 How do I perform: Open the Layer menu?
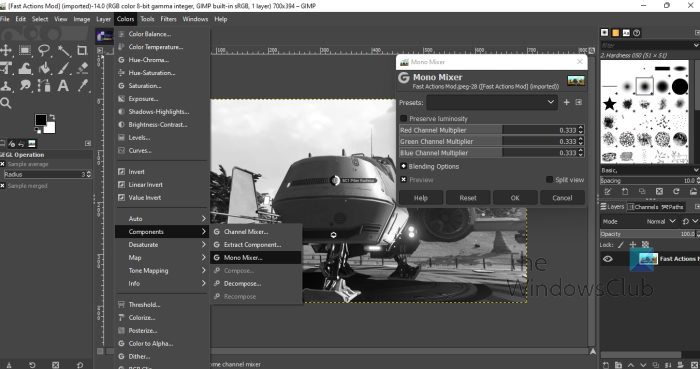tap(103, 19)
